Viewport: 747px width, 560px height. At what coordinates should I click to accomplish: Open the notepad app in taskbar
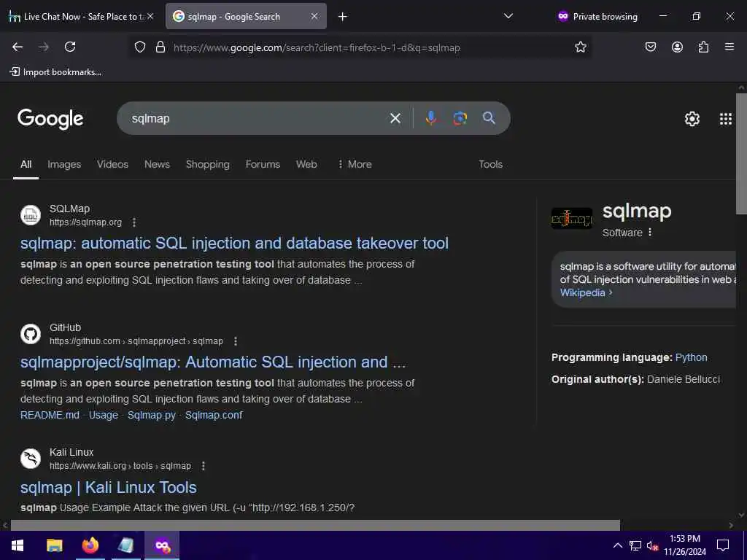tap(125, 545)
